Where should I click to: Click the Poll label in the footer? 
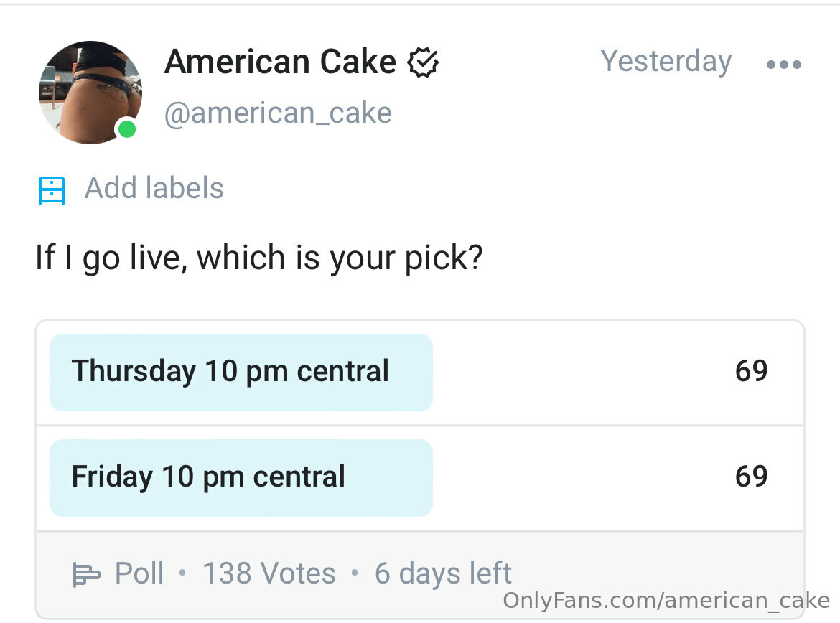[x=139, y=573]
